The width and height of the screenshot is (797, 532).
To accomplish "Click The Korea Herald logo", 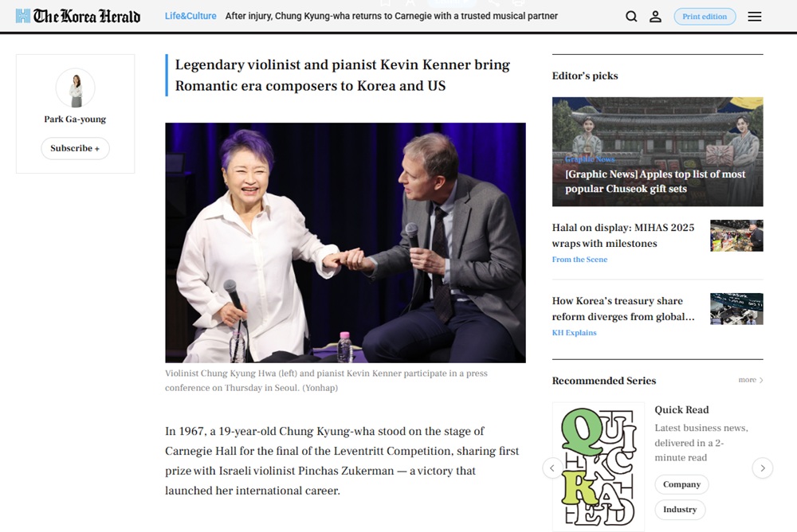I will pos(78,16).
